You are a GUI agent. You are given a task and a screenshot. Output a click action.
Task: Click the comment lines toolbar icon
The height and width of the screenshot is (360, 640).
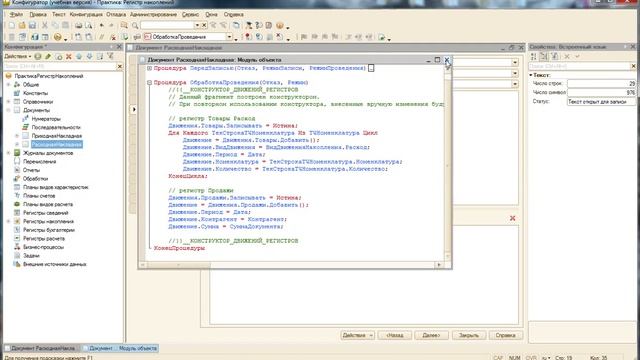coord(102,37)
